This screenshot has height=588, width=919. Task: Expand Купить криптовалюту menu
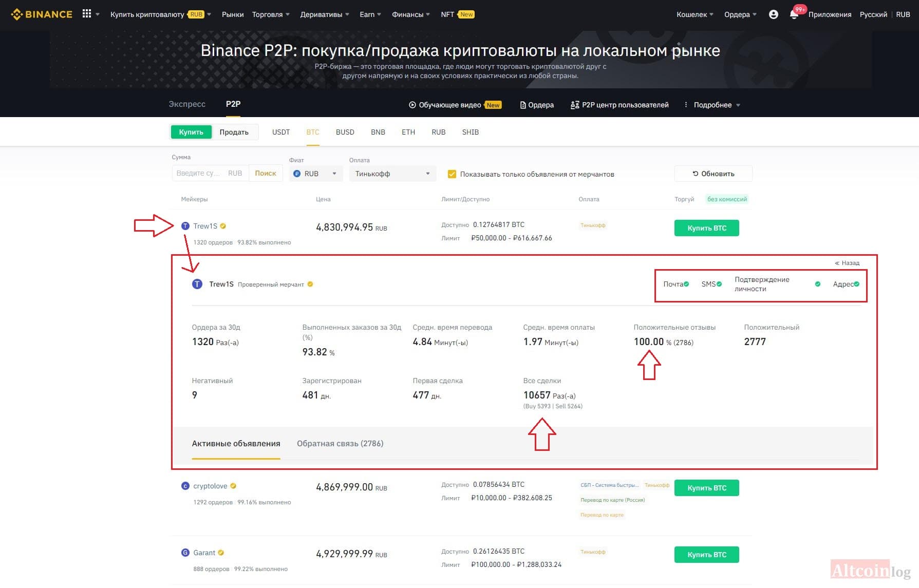[161, 14]
